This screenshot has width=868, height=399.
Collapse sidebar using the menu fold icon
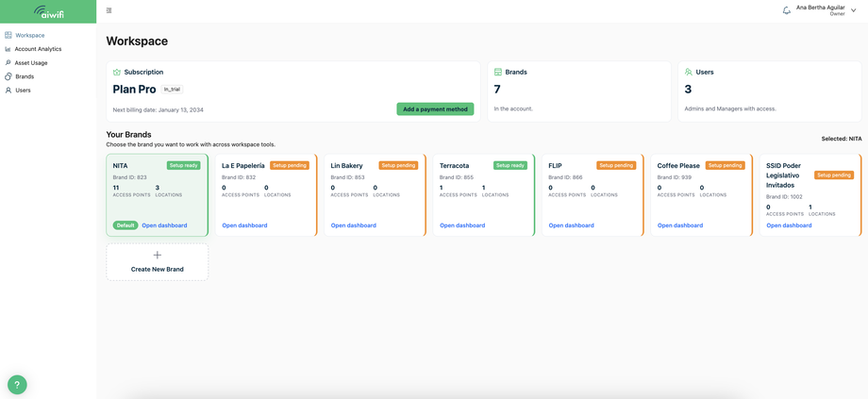click(109, 10)
